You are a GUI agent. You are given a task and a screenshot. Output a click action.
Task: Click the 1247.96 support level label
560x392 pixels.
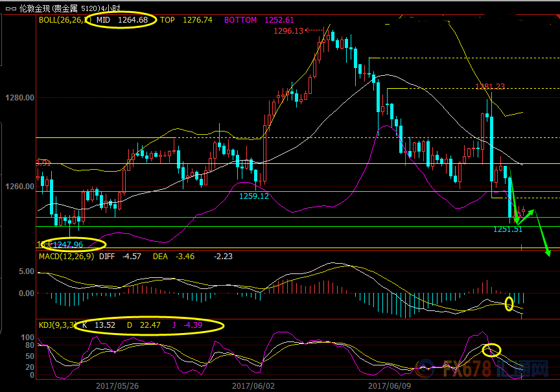67,244
